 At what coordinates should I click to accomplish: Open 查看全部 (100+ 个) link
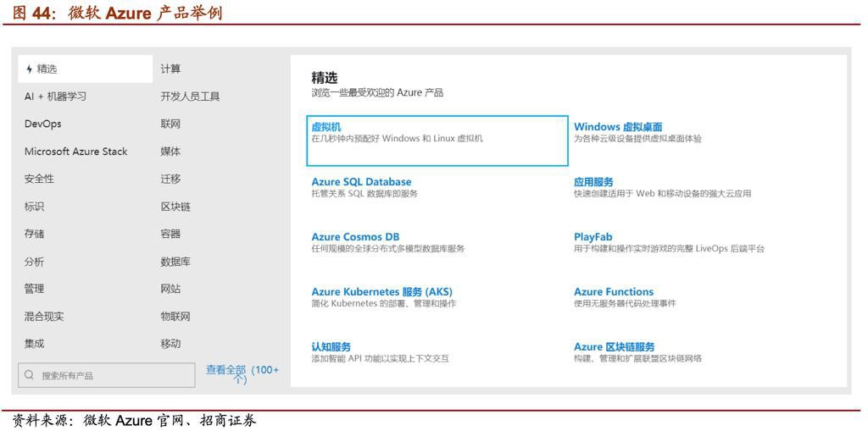[x=242, y=374]
